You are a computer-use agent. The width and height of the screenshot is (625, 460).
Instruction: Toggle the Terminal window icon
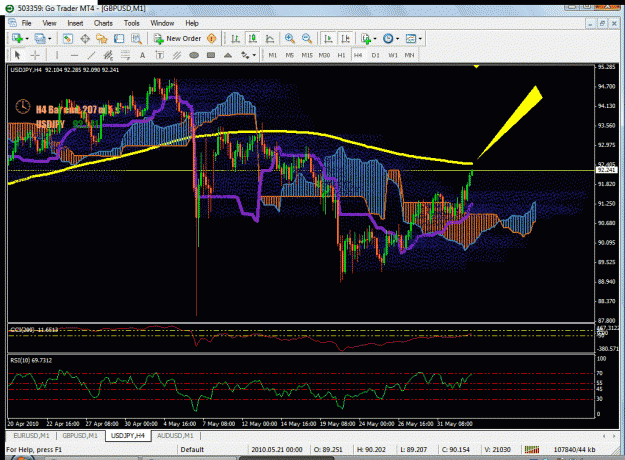[119, 39]
